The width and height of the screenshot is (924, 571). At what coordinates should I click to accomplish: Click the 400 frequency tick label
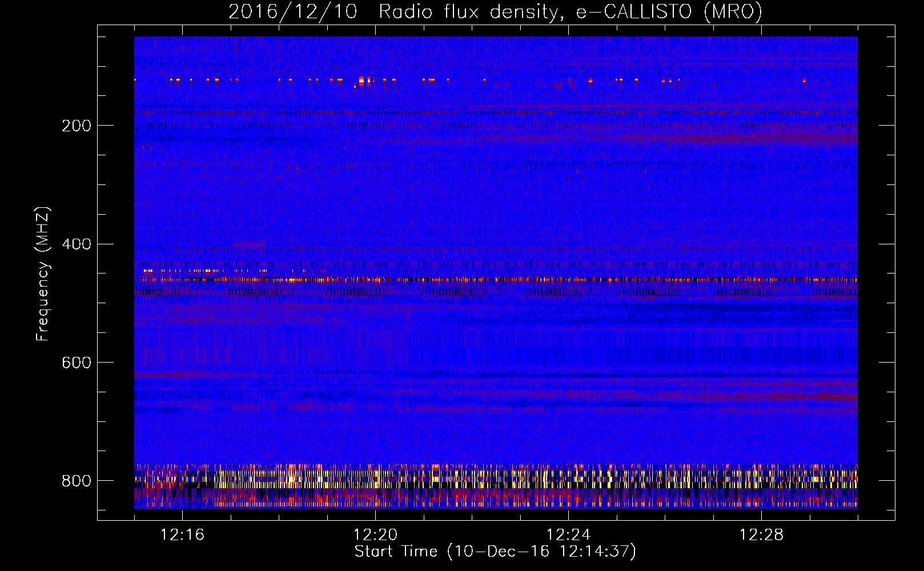pyautogui.click(x=77, y=244)
